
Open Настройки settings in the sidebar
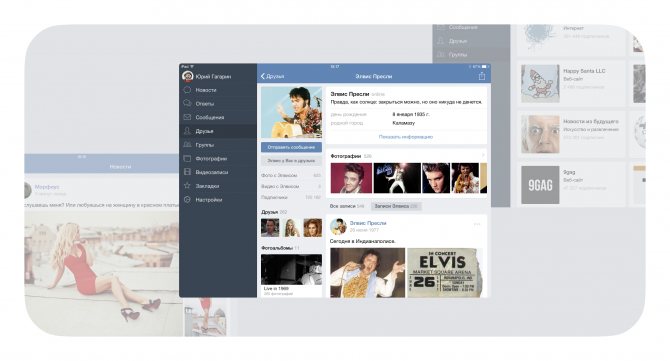pyautogui.click(x=218, y=200)
